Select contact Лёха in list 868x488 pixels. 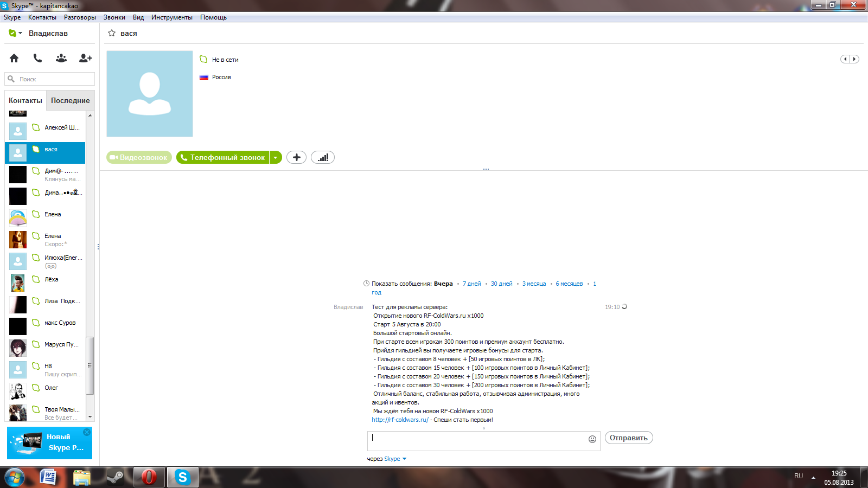45,282
